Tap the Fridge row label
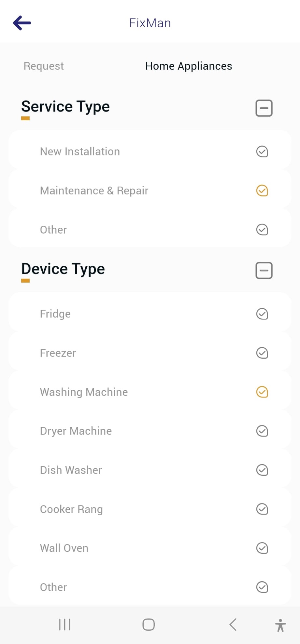Viewport: 300px width, 644px height. click(55, 314)
